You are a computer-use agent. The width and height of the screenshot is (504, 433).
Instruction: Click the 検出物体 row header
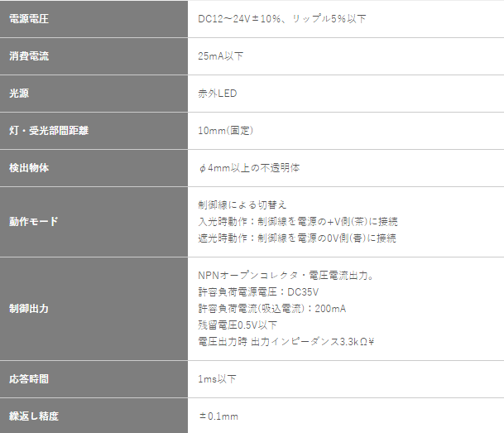pyautogui.click(x=94, y=168)
